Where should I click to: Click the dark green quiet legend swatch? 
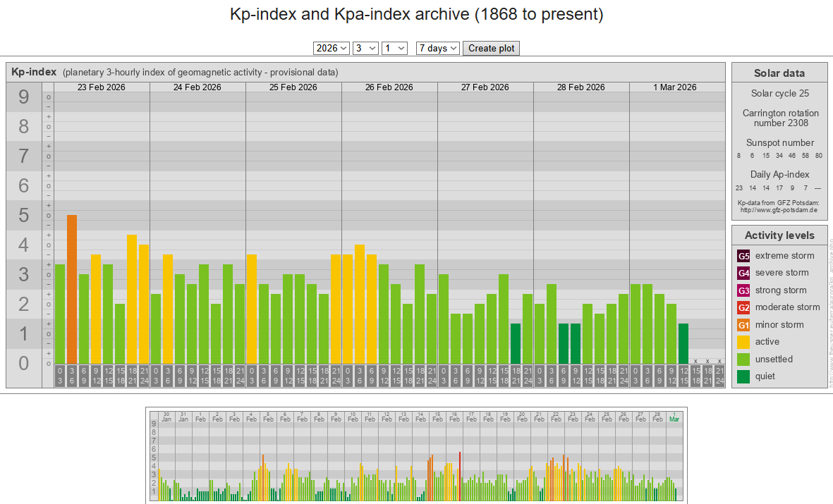743,376
